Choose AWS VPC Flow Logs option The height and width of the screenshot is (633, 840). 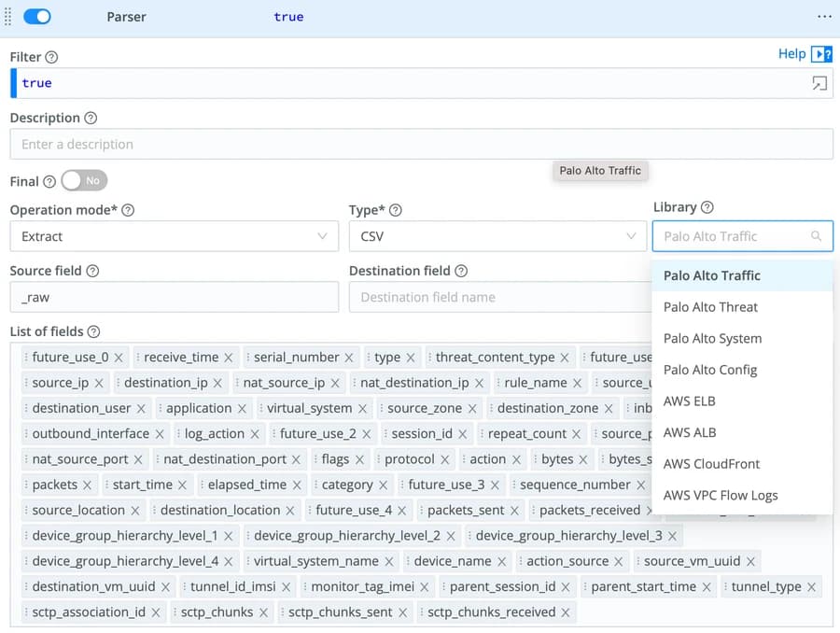click(x=720, y=495)
